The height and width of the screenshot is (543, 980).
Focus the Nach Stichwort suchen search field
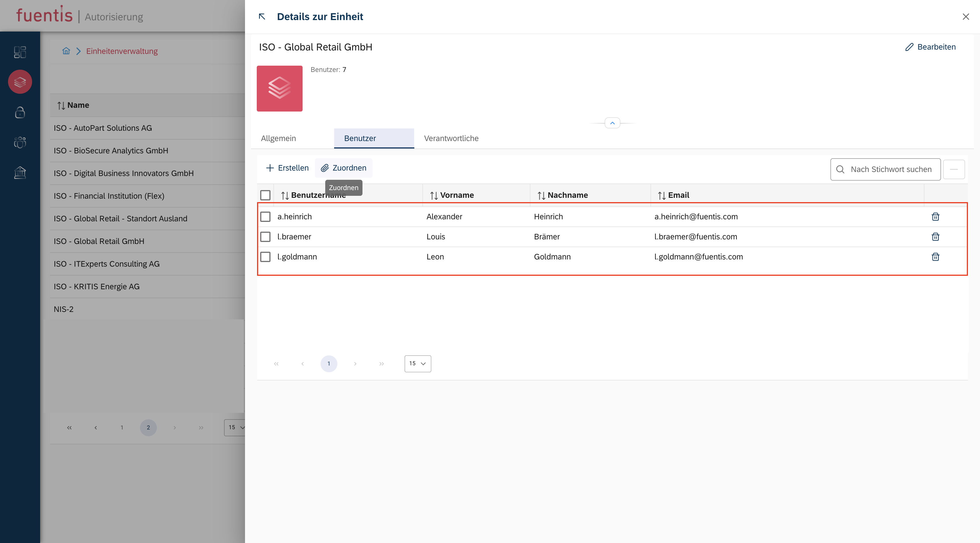891,169
